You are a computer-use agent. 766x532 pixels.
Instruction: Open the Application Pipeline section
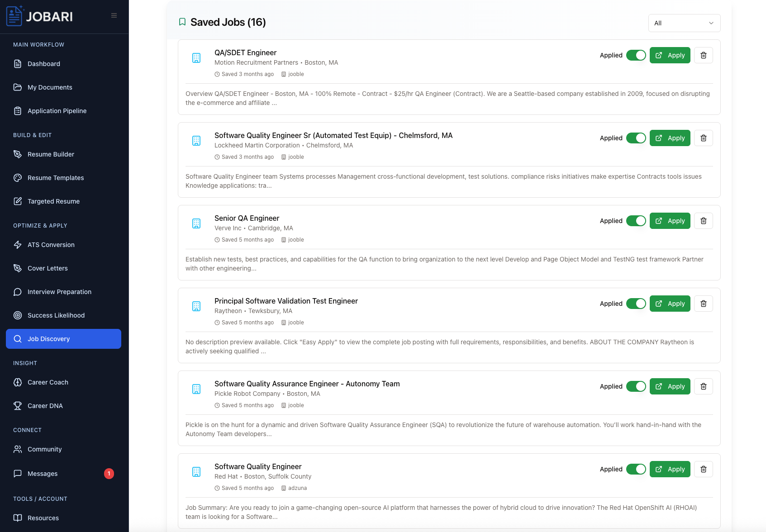click(57, 110)
